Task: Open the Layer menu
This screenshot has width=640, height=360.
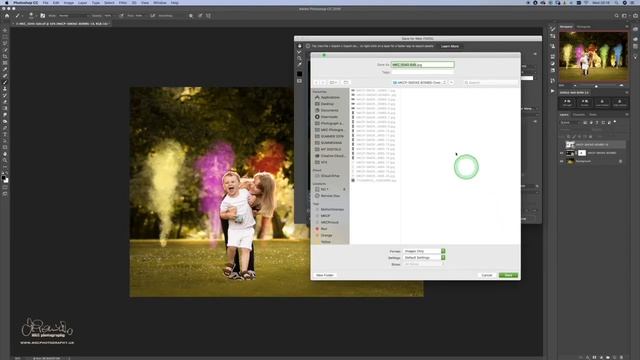Action: click(82, 3)
